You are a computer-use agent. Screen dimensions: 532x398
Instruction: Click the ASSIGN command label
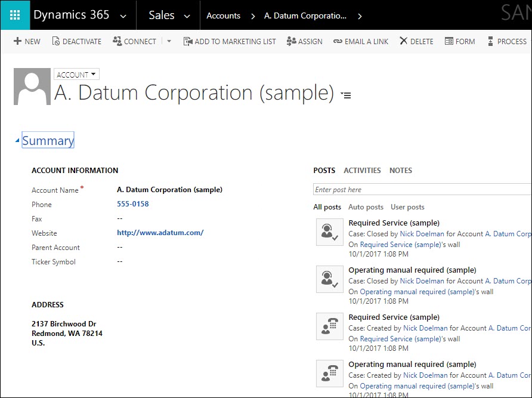point(310,41)
